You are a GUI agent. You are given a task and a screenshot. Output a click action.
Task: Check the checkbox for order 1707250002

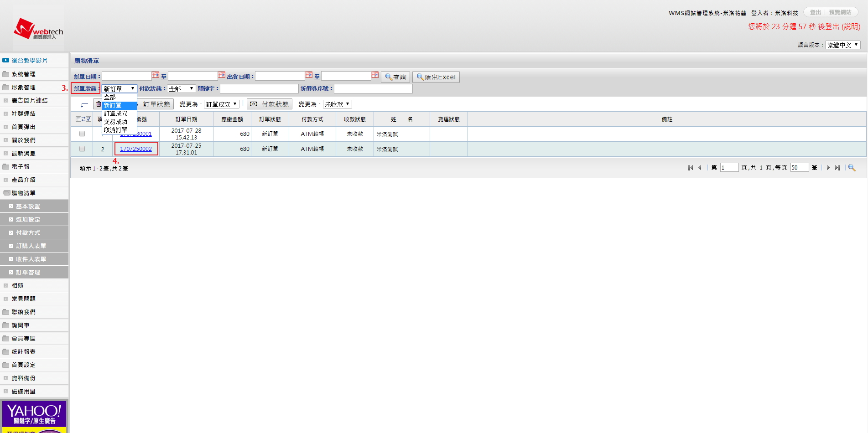pos(82,149)
